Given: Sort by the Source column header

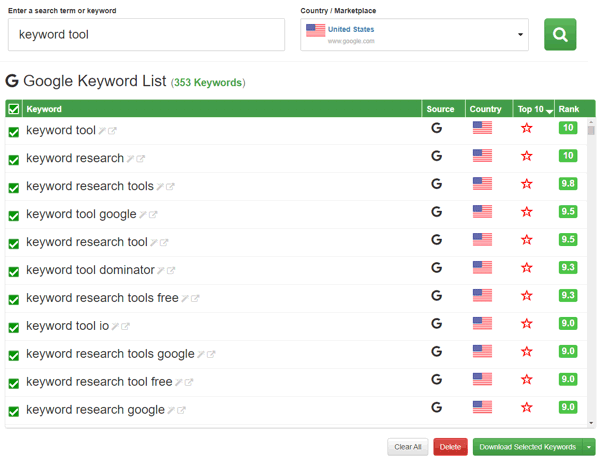Looking at the screenshot, I should [443, 109].
